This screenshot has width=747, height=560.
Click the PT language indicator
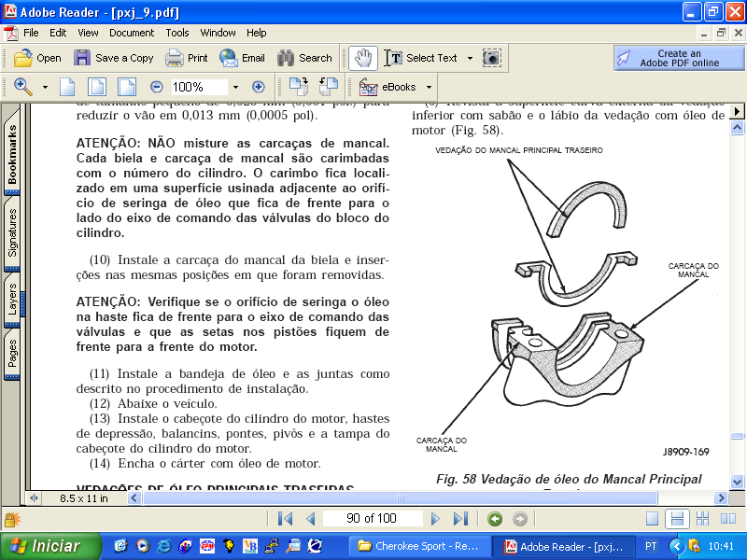[x=650, y=546]
